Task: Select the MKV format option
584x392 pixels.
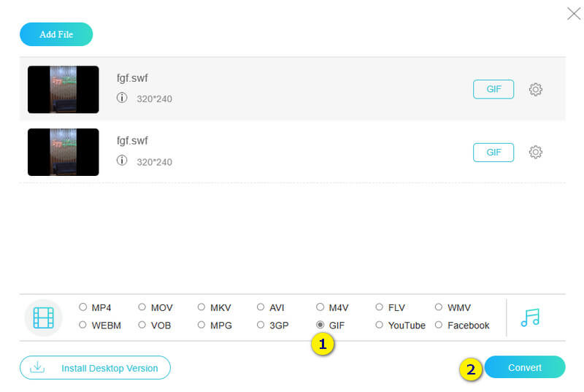Action: pos(201,307)
